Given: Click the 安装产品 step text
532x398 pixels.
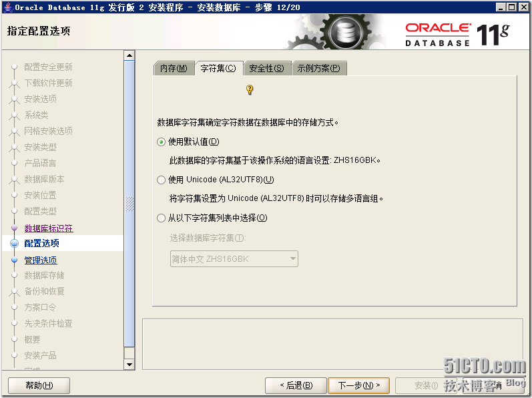Looking at the screenshot, I should 40,355.
